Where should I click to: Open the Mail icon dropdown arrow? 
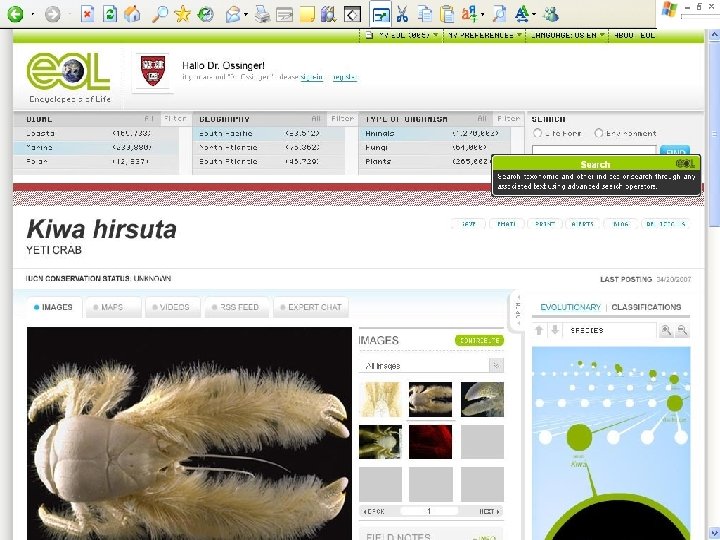246,15
